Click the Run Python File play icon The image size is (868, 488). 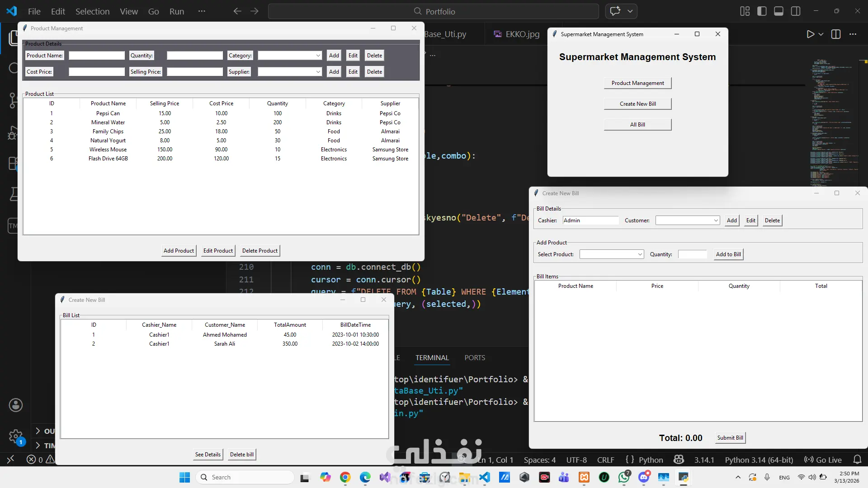[x=810, y=34]
